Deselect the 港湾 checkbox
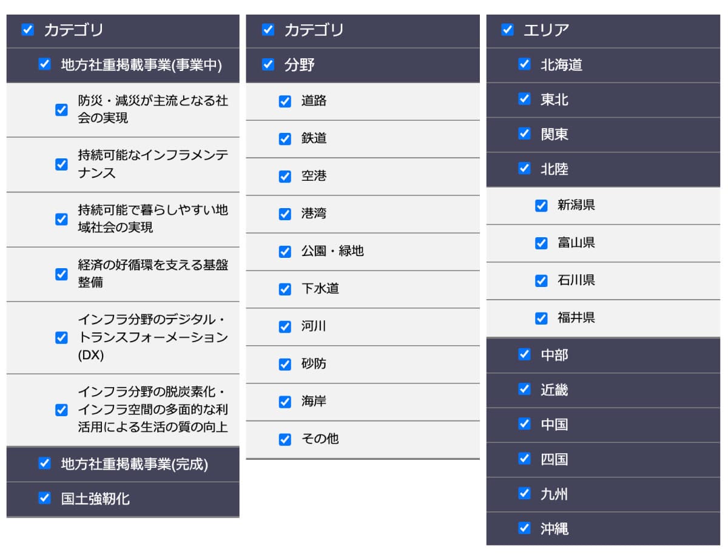Viewport: 728px width, 560px height. coord(285,214)
